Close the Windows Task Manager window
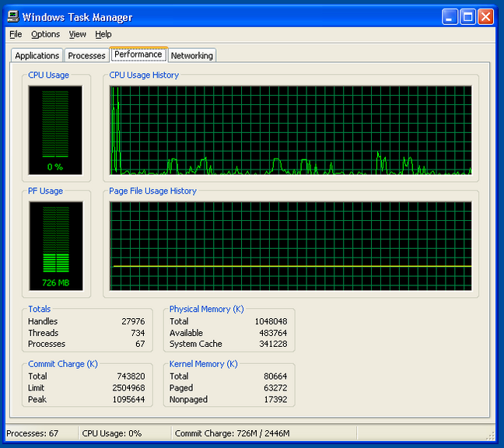504x448 pixels. pos(486,16)
